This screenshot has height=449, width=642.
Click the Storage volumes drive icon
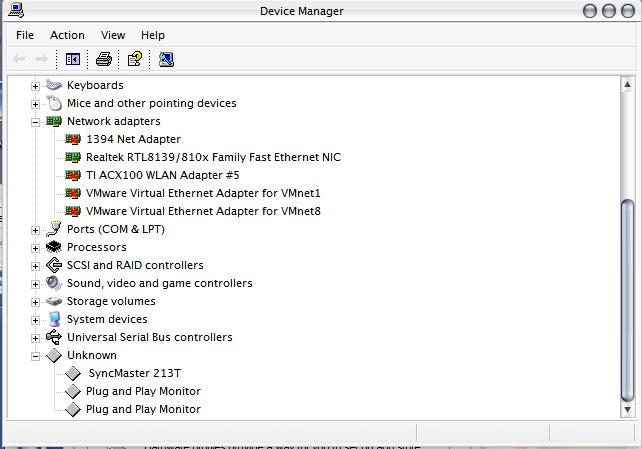click(54, 302)
